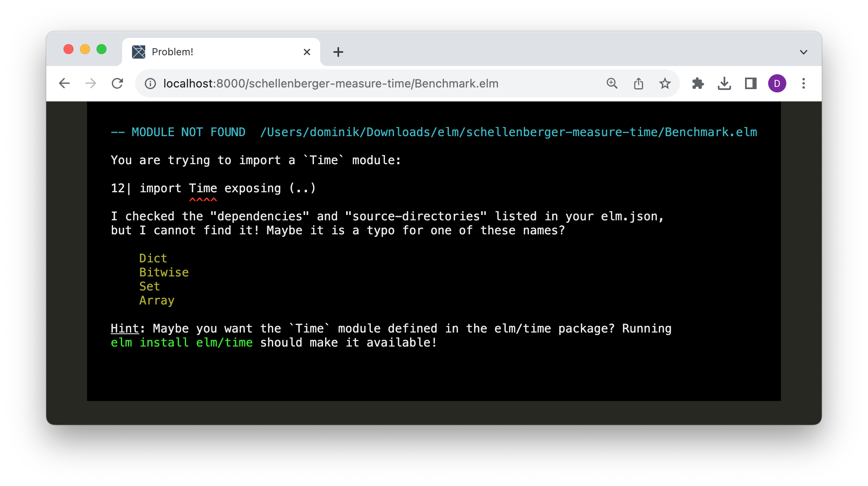Click the Array module suggestion
The width and height of the screenshot is (868, 486).
pos(157,301)
